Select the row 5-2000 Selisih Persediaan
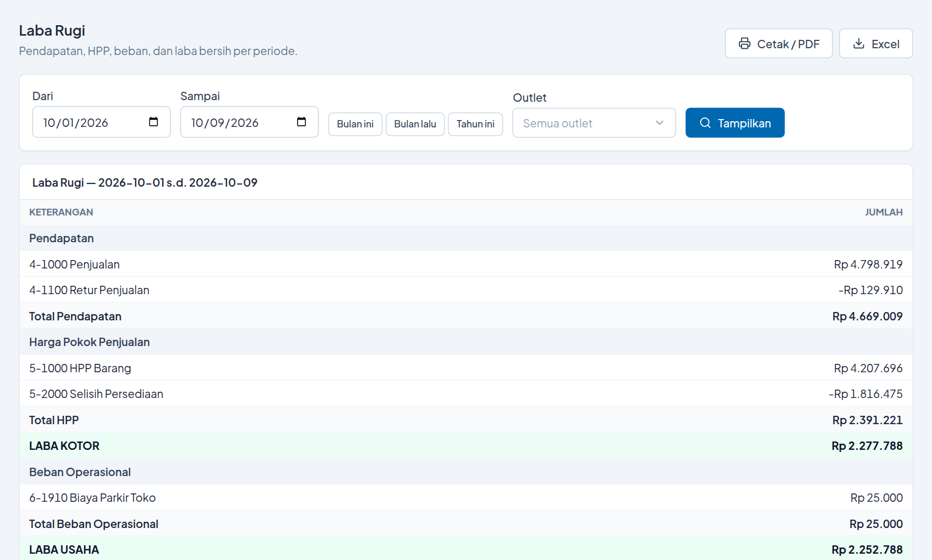932x560 pixels. click(466, 394)
